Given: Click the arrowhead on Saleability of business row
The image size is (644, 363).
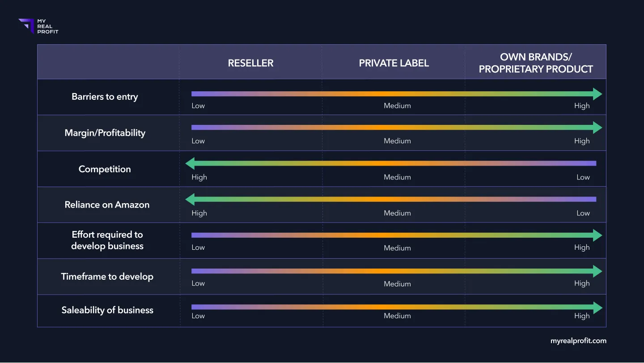Looking at the screenshot, I should click(597, 307).
